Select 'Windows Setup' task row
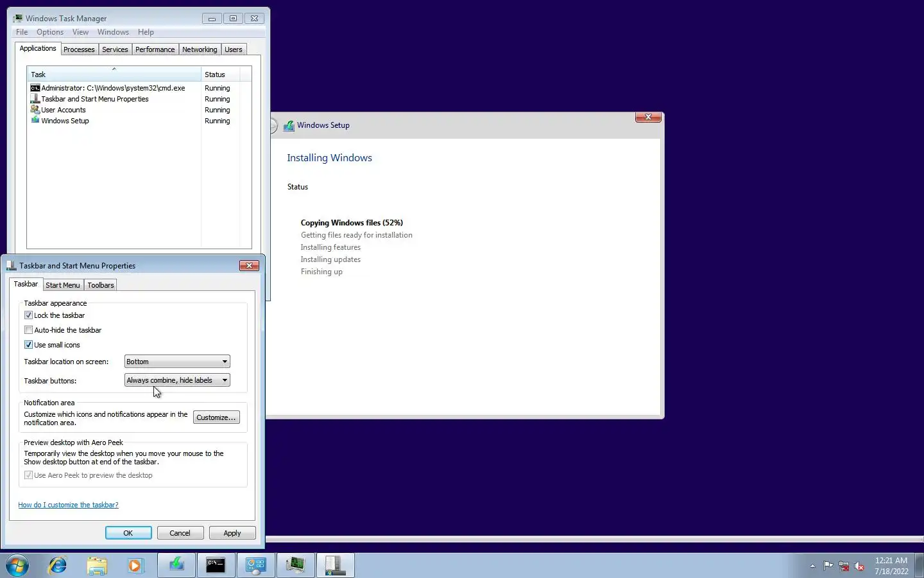Screen dimensions: 924x578 [134, 121]
